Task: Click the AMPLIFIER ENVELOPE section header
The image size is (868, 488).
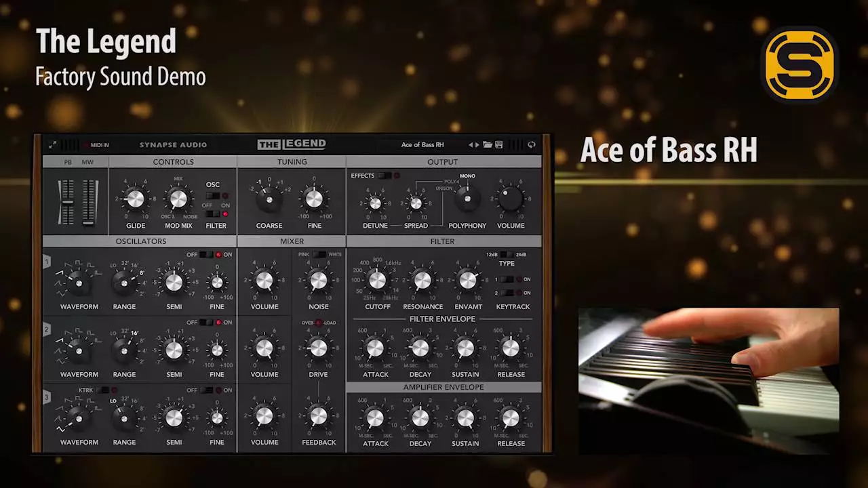Action: pyautogui.click(x=443, y=387)
